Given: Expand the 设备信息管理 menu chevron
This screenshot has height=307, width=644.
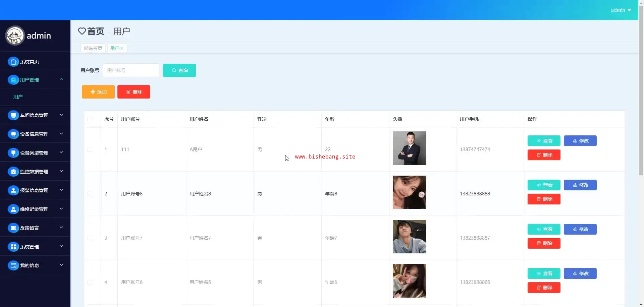Looking at the screenshot, I should click(x=61, y=134).
